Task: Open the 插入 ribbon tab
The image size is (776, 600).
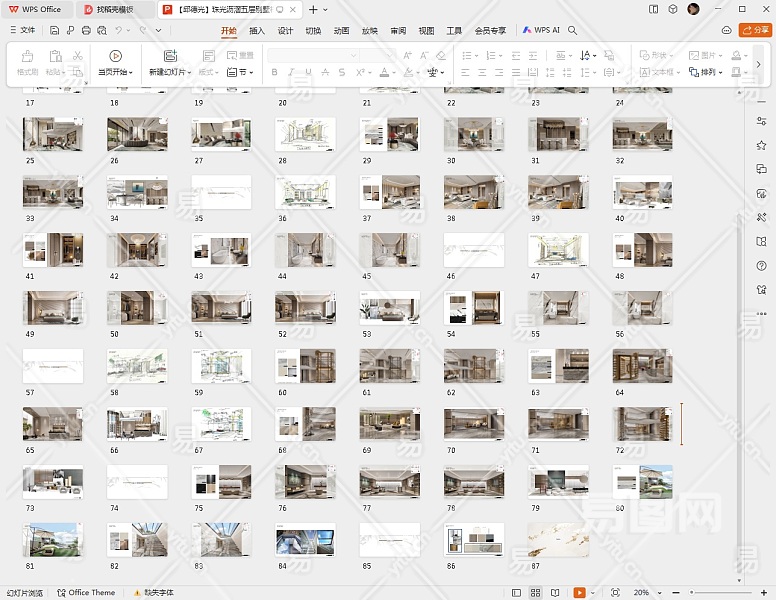Action: (x=257, y=30)
